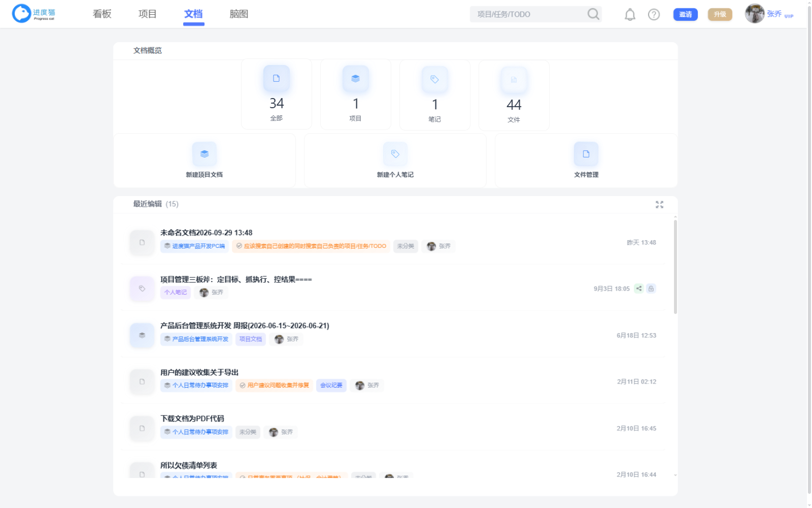The height and width of the screenshot is (508, 812).
Task: Click 未分类 tag in 下载文档为PDF代码 row
Action: 248,432
